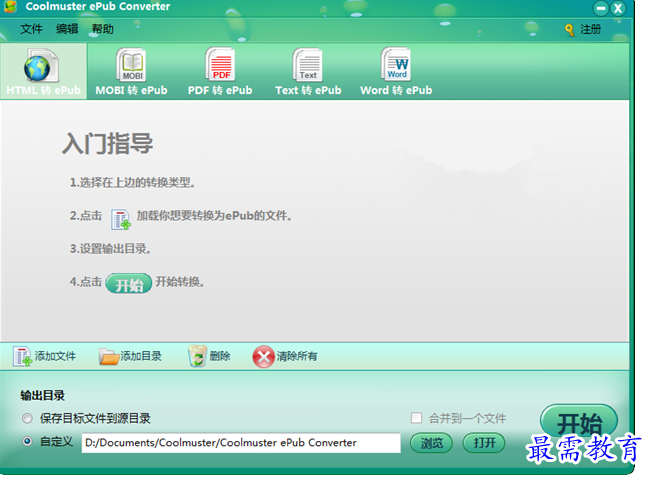The height and width of the screenshot is (480, 650).
Task: Click the text 1.选择在上边的转换类型。
Action: 132,182
